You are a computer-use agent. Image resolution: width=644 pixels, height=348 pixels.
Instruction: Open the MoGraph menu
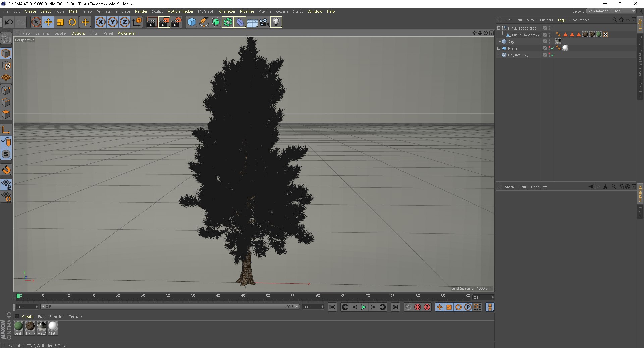click(206, 11)
